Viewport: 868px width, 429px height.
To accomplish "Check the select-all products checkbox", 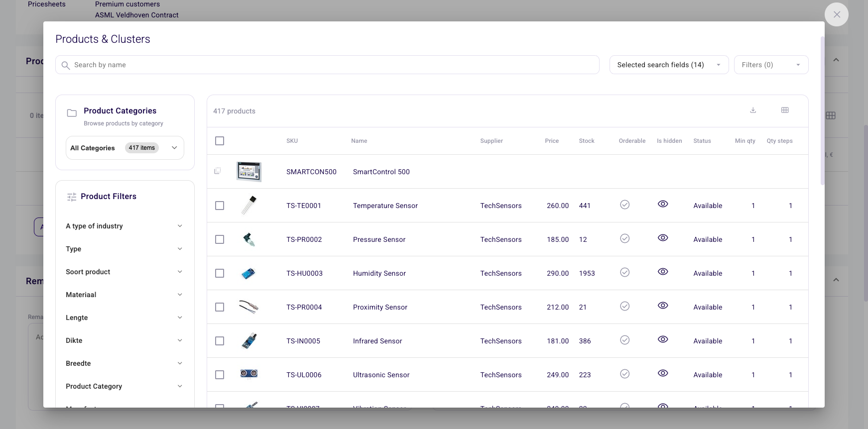I will coord(220,141).
